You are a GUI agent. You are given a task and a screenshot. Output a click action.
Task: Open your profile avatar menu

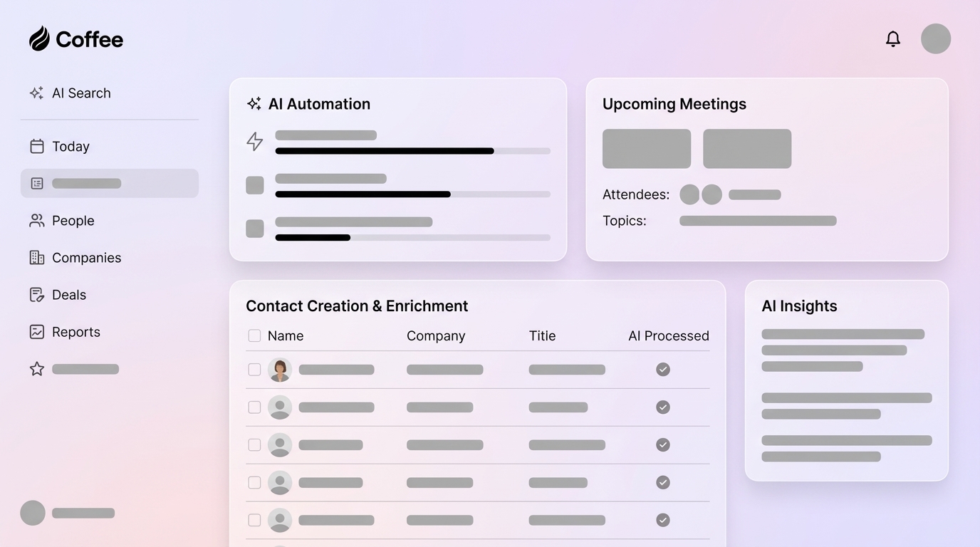pos(935,38)
